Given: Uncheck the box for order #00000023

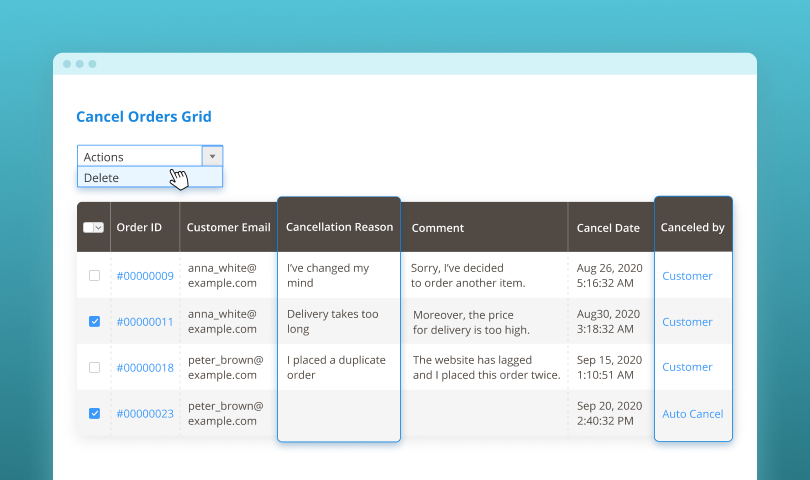Looking at the screenshot, I should coord(94,413).
